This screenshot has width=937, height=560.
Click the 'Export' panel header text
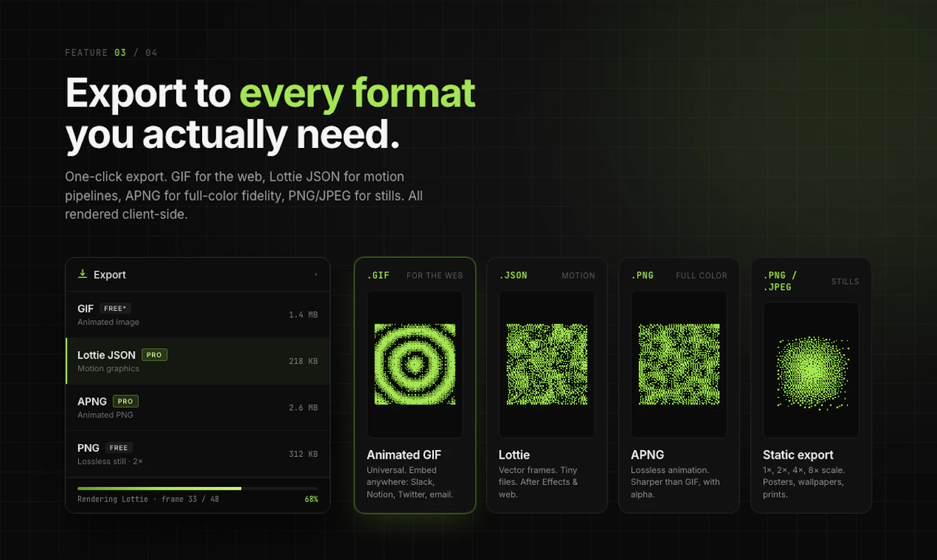[110, 274]
